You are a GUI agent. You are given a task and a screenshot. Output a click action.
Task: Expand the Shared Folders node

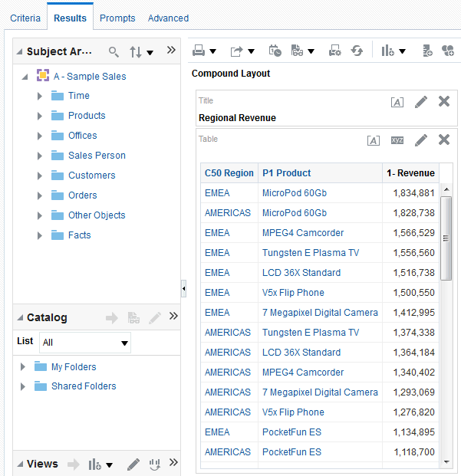click(23, 386)
